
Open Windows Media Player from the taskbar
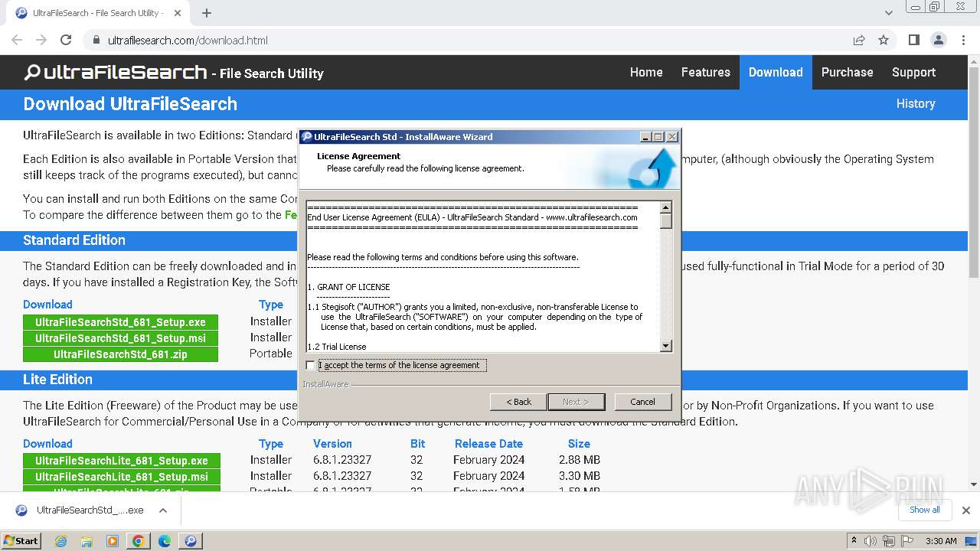pyautogui.click(x=113, y=541)
